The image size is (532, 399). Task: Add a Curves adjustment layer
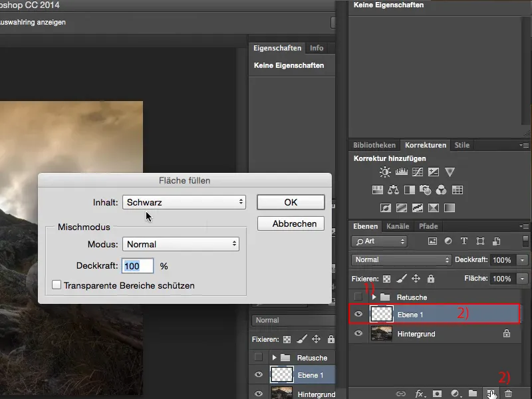[418, 172]
